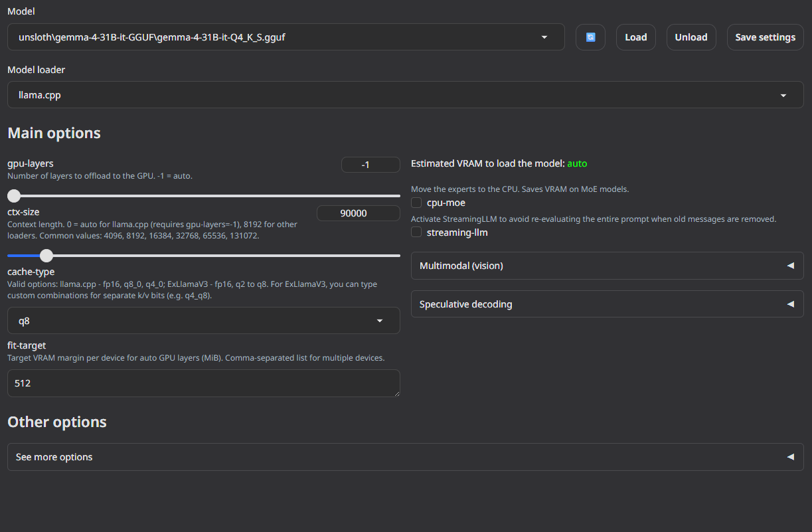This screenshot has height=532, width=812.
Task: Click the Speculative decoding arrow icon
Action: coord(790,304)
